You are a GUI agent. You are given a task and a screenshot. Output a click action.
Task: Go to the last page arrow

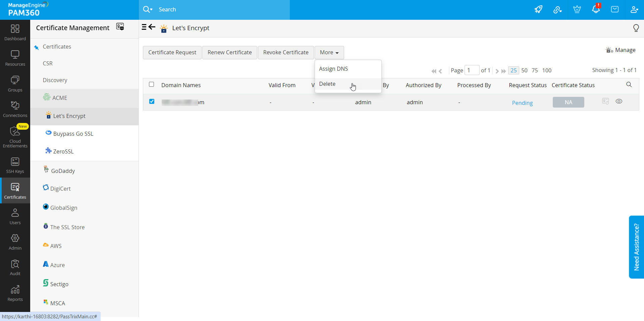tap(503, 71)
